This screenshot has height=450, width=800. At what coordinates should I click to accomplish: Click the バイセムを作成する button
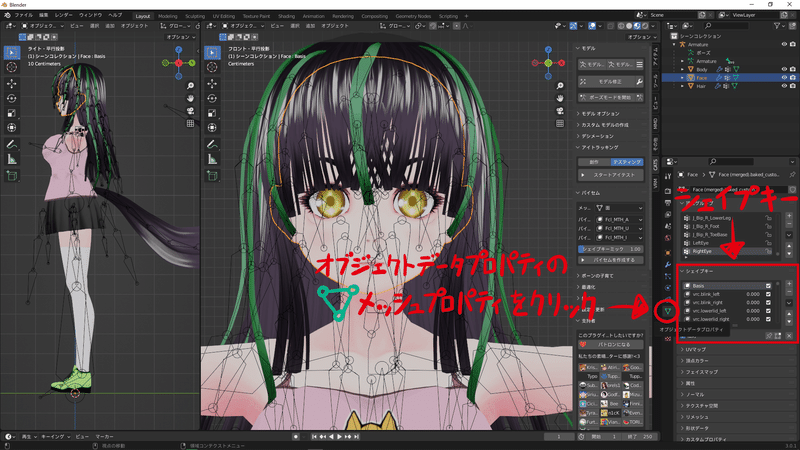(611, 260)
